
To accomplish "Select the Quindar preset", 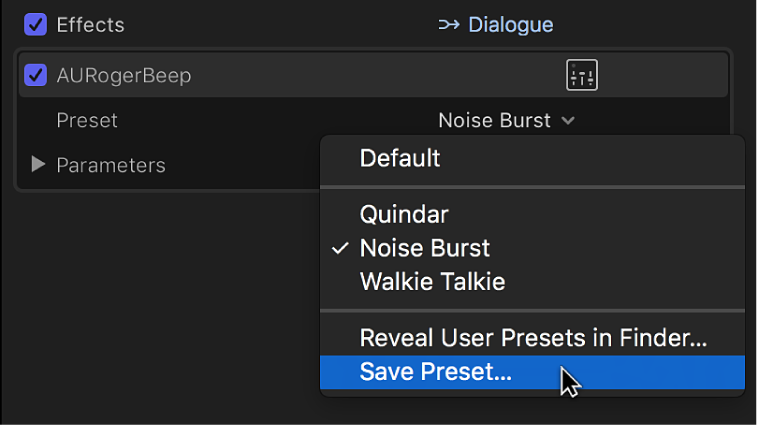I will click(404, 214).
